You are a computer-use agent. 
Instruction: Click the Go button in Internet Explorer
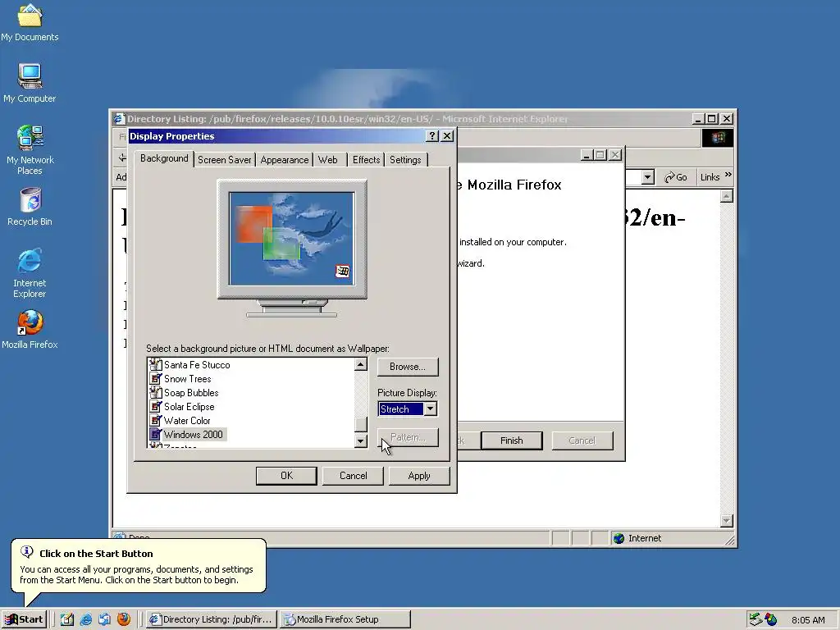(676, 177)
